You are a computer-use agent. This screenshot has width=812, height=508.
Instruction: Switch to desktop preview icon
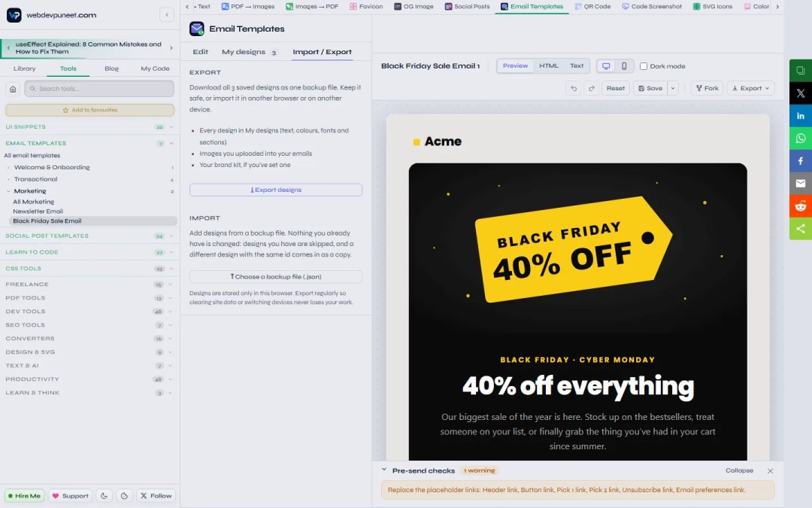point(606,65)
